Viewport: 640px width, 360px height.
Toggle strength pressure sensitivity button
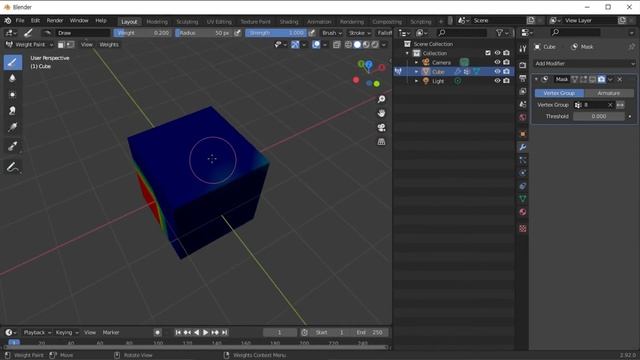(x=312, y=33)
